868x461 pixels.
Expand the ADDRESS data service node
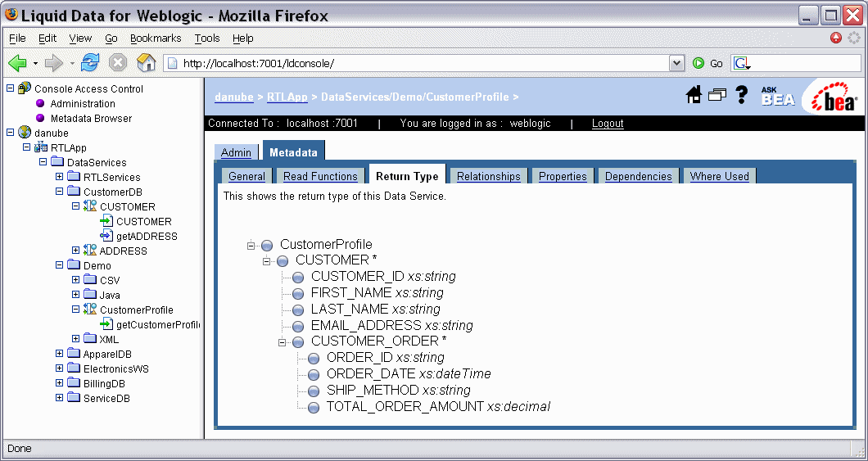point(76,251)
